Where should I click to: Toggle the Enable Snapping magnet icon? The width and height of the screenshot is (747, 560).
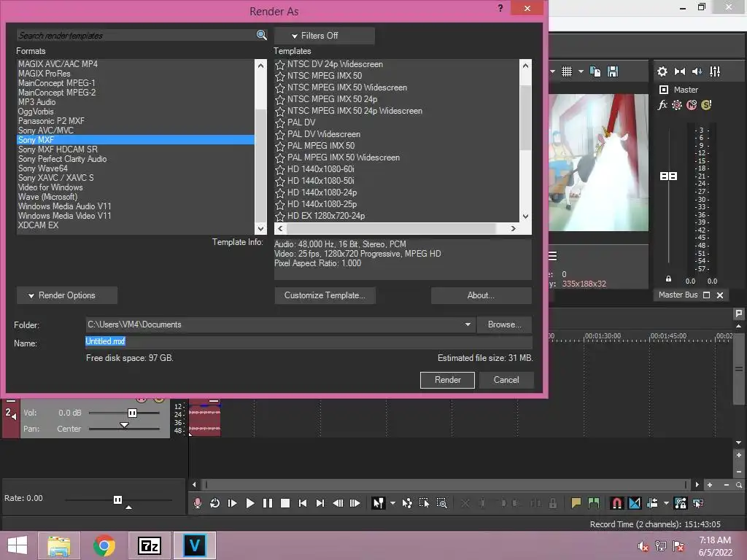[617, 503]
